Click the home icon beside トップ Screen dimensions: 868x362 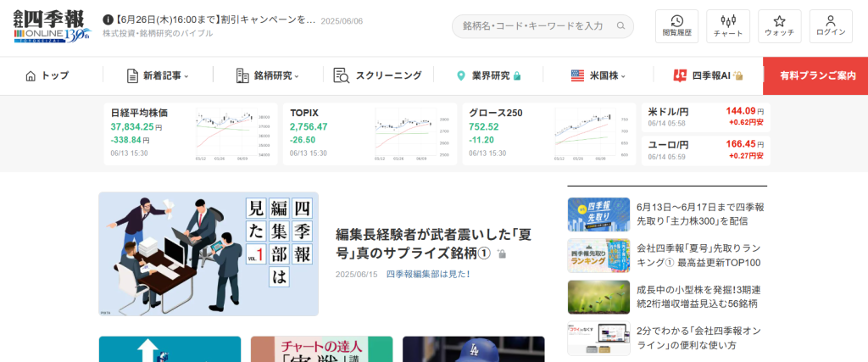31,75
